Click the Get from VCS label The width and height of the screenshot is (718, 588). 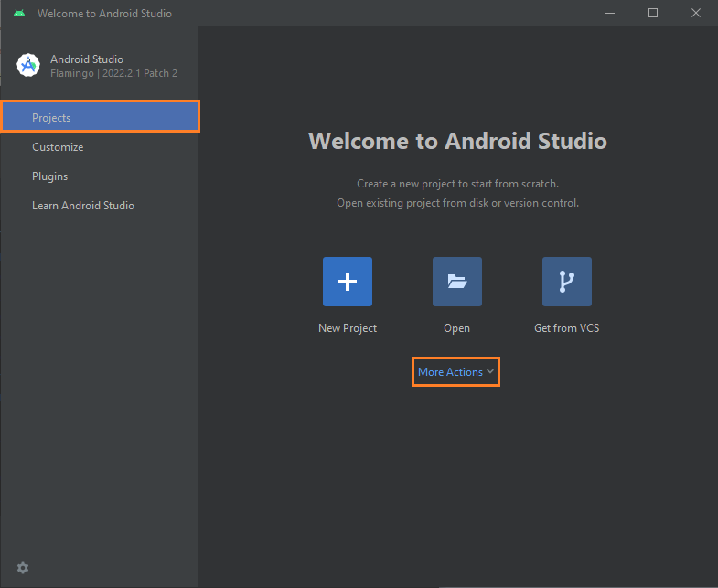pyautogui.click(x=566, y=328)
